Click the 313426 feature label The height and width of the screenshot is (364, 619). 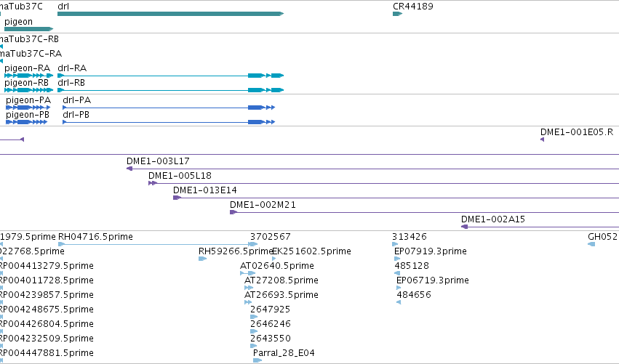409,237
